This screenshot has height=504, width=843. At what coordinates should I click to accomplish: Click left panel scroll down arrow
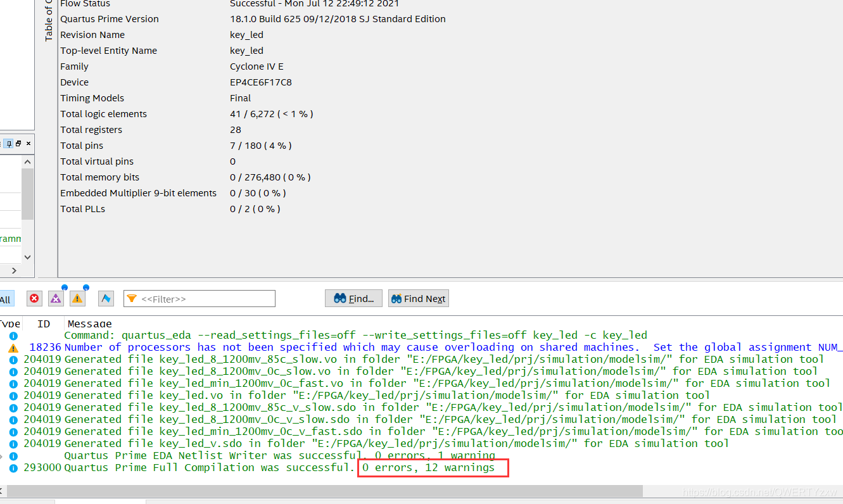tap(27, 257)
